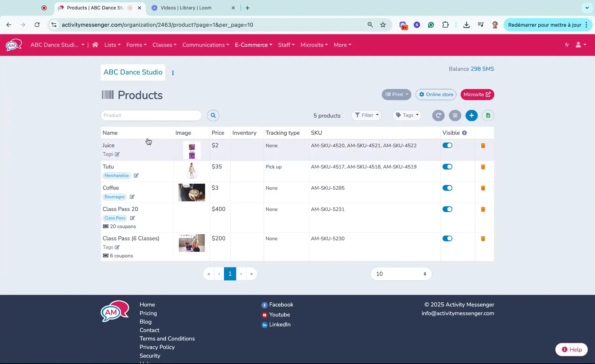Screen dimensions: 595x364
Task: Toggle visibility for the Juice product
Action: (x=447, y=146)
